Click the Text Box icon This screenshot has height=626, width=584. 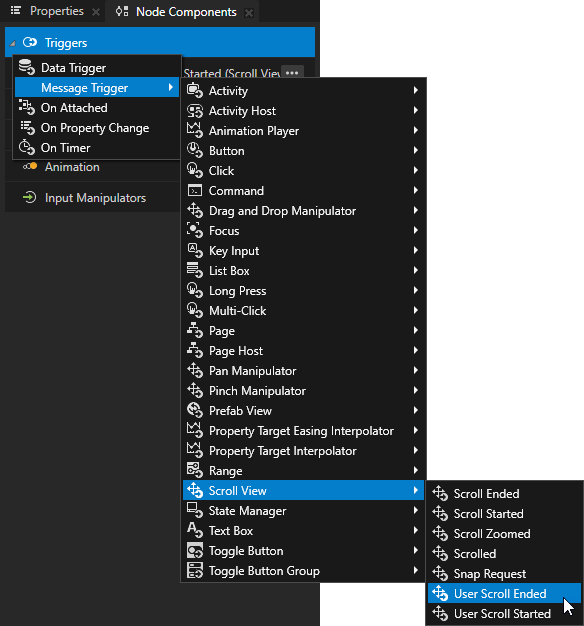195,530
